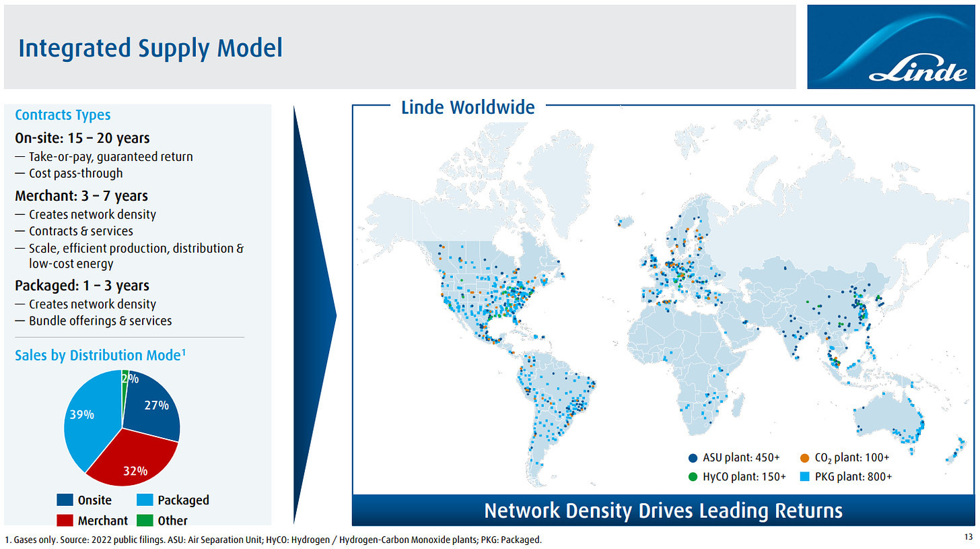The image size is (980, 549).
Task: Click the footnote source text
Action: point(273,540)
